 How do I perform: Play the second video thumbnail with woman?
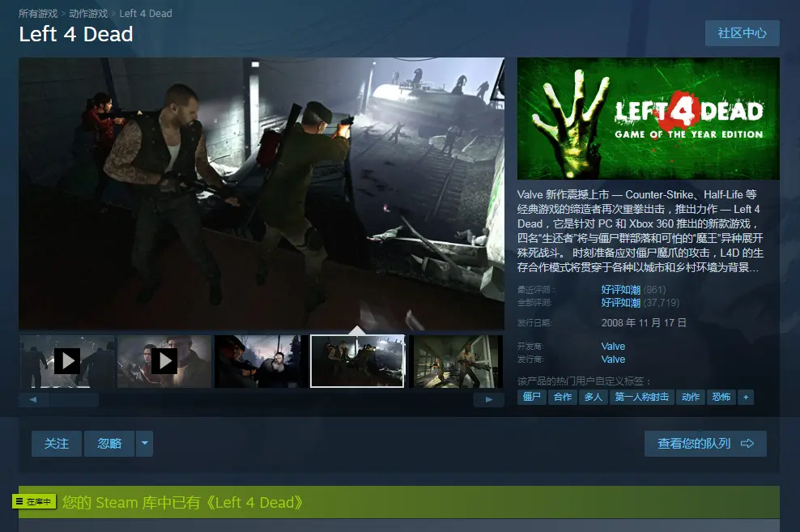pos(164,361)
